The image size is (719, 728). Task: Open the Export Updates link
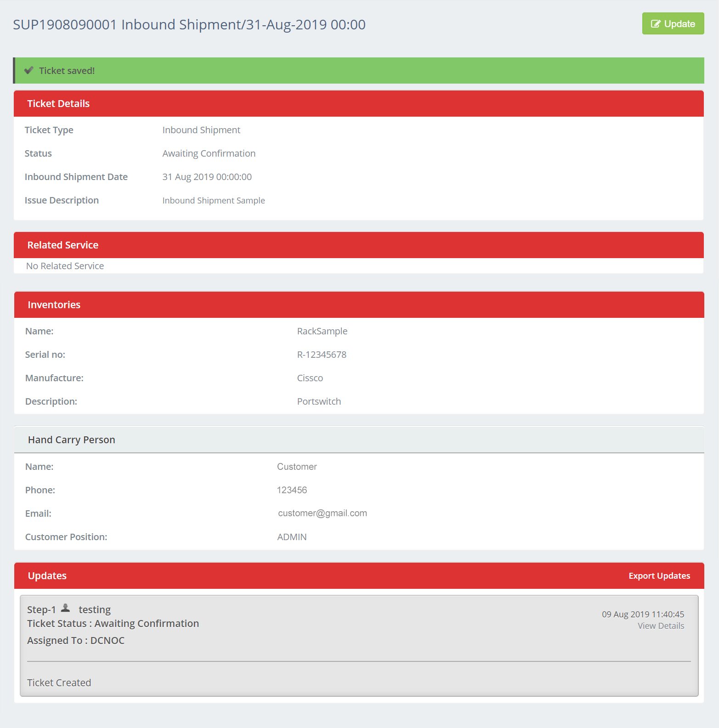point(659,576)
